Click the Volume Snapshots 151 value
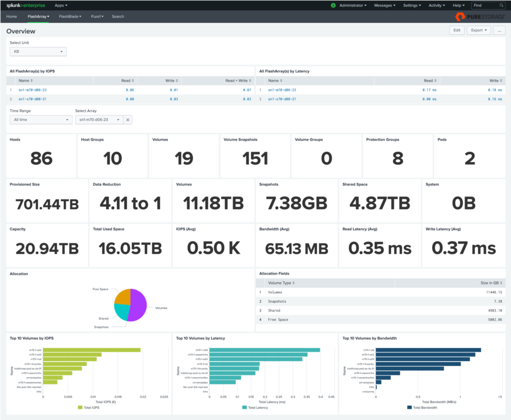This screenshot has height=420, width=511. [255, 159]
